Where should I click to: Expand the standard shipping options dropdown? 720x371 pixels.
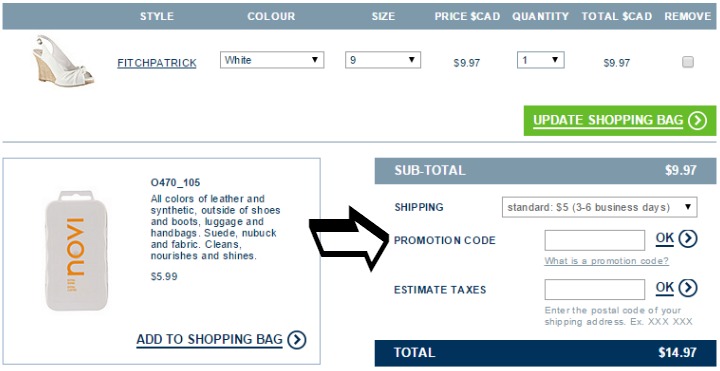599,207
